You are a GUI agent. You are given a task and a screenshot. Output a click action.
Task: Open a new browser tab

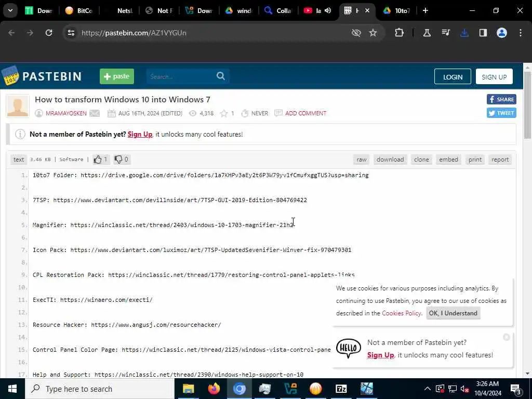(425, 10)
